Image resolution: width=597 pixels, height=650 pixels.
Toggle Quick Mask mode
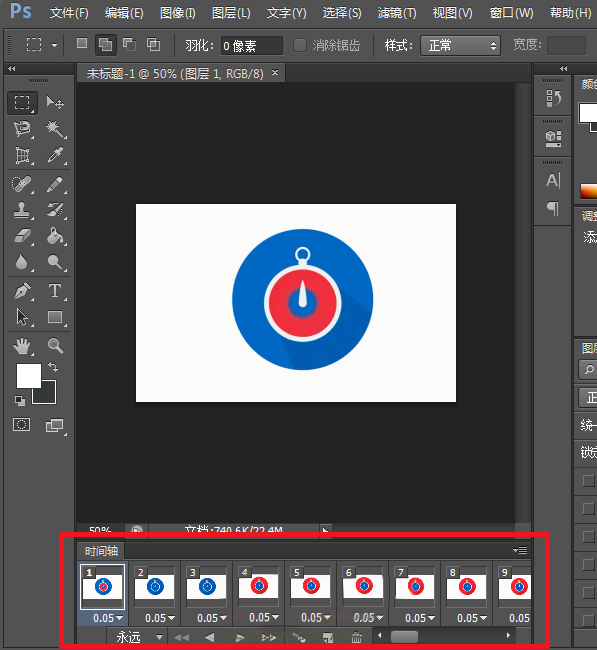tap(22, 425)
